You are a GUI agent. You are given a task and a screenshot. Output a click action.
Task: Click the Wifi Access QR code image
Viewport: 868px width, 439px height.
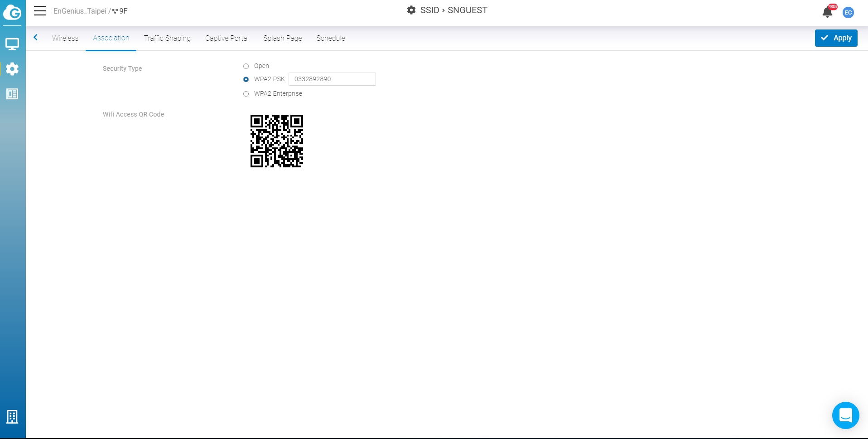point(277,141)
